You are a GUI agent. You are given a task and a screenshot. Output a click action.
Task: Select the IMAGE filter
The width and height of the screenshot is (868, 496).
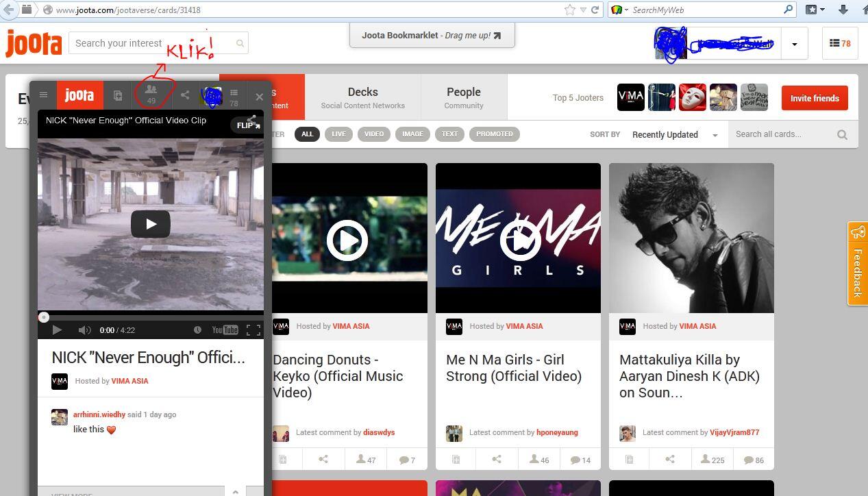[412, 134]
